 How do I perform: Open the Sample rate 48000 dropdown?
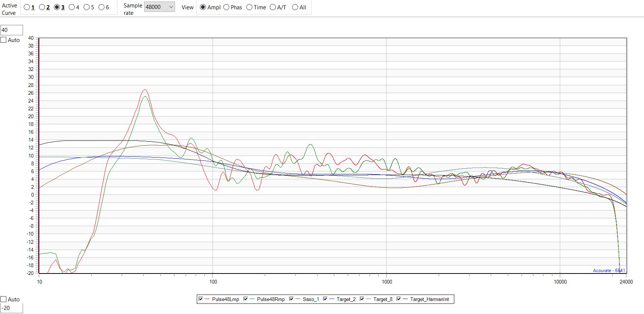(x=159, y=7)
